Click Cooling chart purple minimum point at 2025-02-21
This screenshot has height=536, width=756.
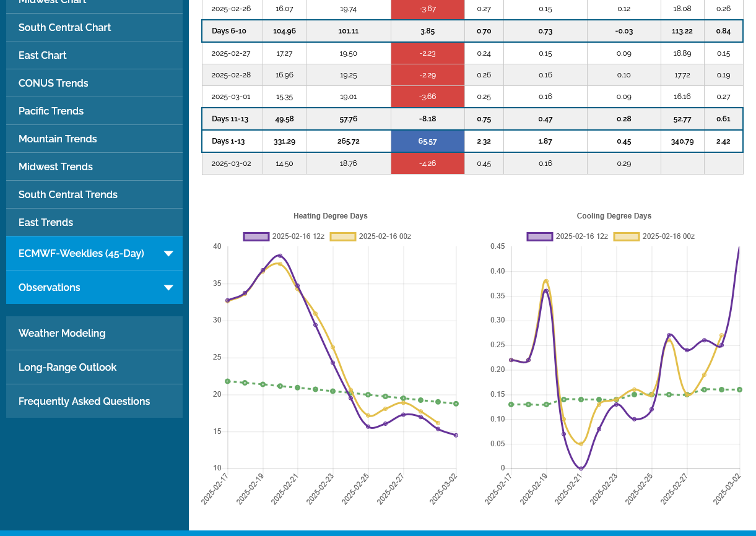pyautogui.click(x=581, y=468)
